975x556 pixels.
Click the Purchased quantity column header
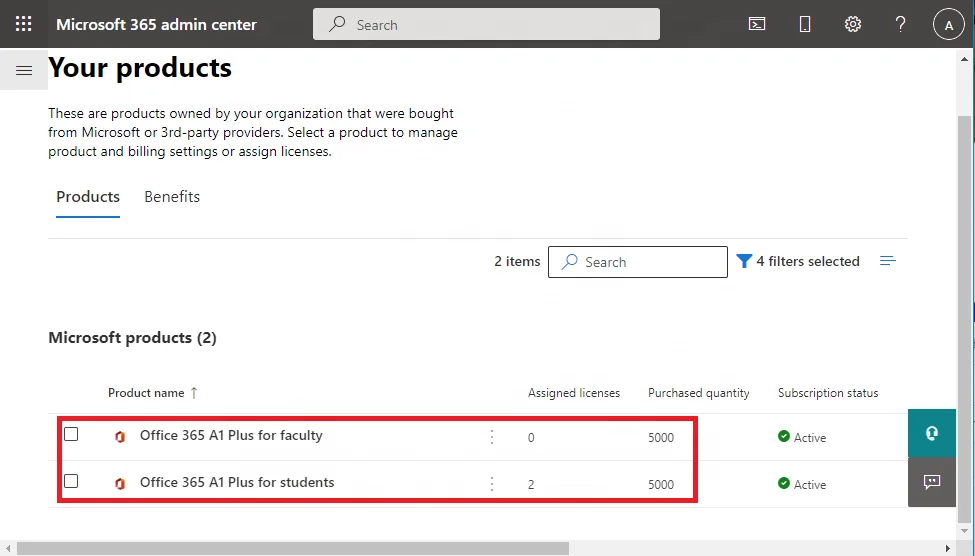tap(698, 392)
